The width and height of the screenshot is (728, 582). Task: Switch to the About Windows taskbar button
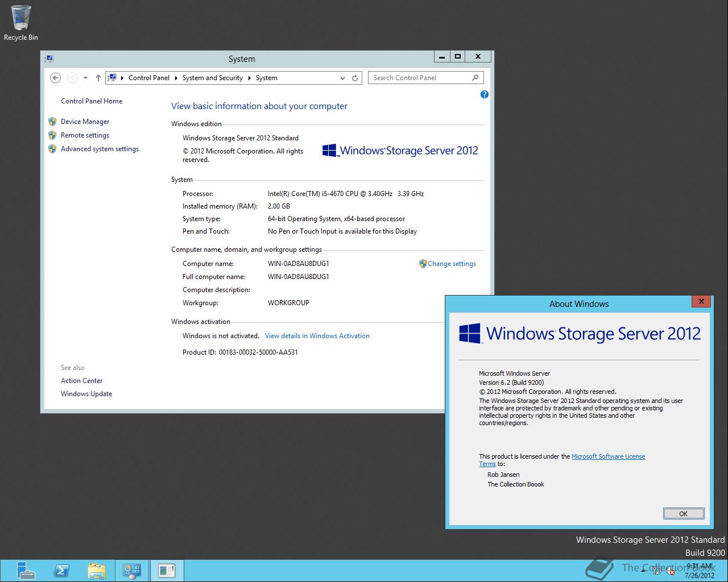[x=167, y=571]
